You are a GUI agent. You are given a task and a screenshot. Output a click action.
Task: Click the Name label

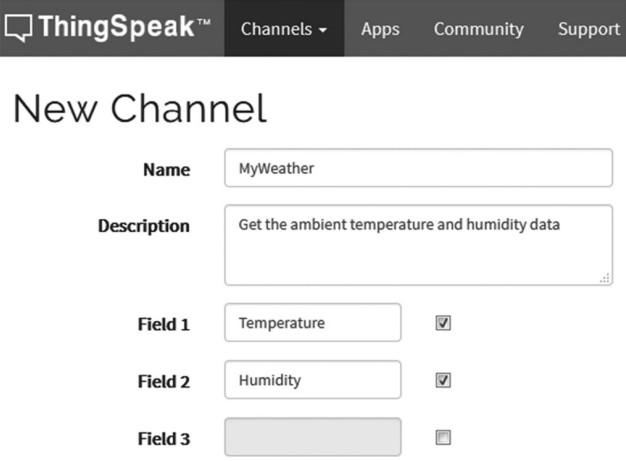(x=166, y=170)
